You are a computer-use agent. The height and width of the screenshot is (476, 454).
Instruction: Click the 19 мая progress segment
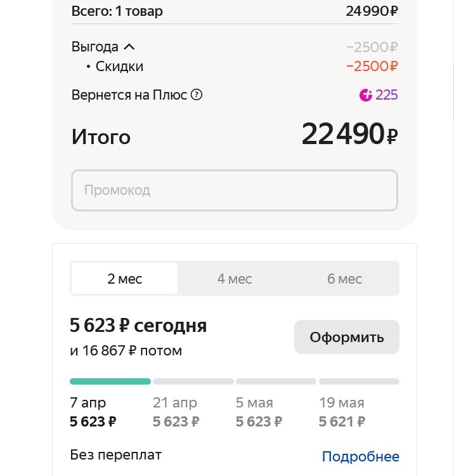(x=359, y=381)
